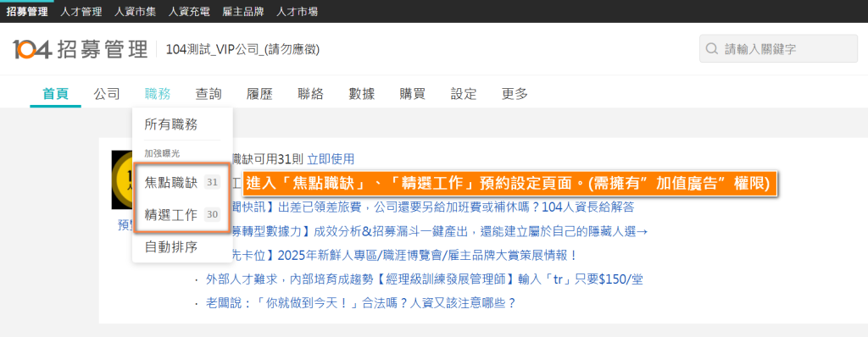Click the 104 招募管理 logo
This screenshot has height=337, width=868.
(81, 49)
